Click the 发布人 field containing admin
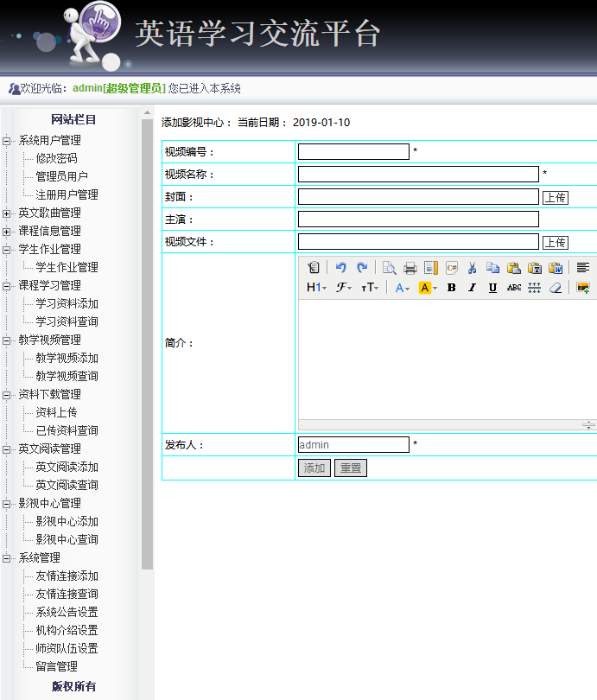Image resolution: width=597 pixels, height=700 pixels. 353,445
